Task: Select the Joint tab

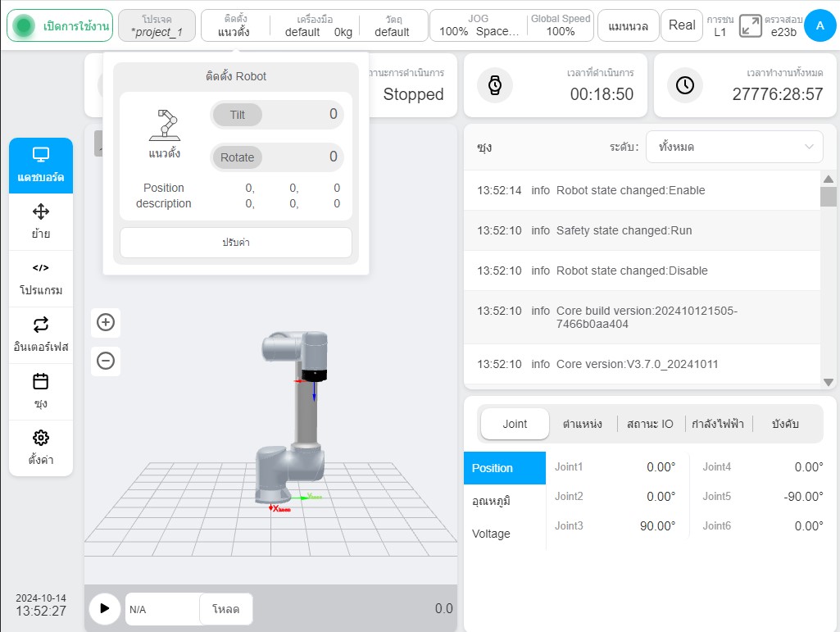Action: coord(515,424)
